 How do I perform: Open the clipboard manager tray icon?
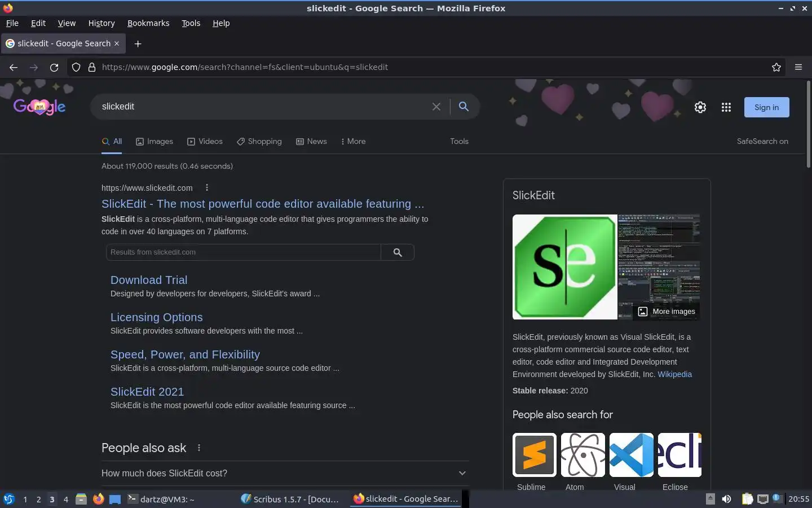tap(747, 499)
